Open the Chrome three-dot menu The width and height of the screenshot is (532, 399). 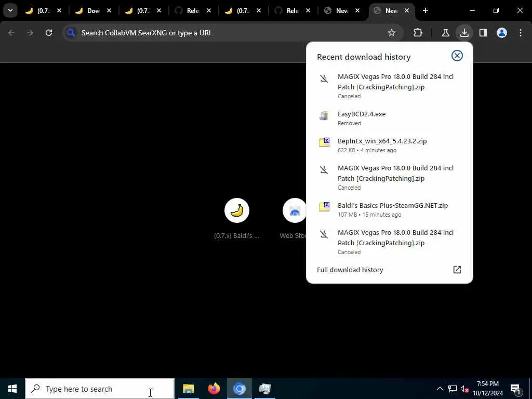521,33
